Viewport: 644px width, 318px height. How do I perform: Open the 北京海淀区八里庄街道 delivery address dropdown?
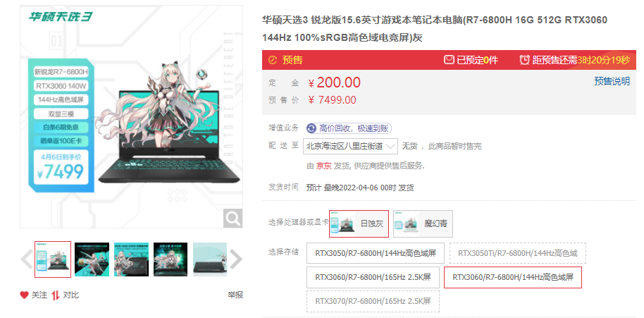[x=350, y=146]
